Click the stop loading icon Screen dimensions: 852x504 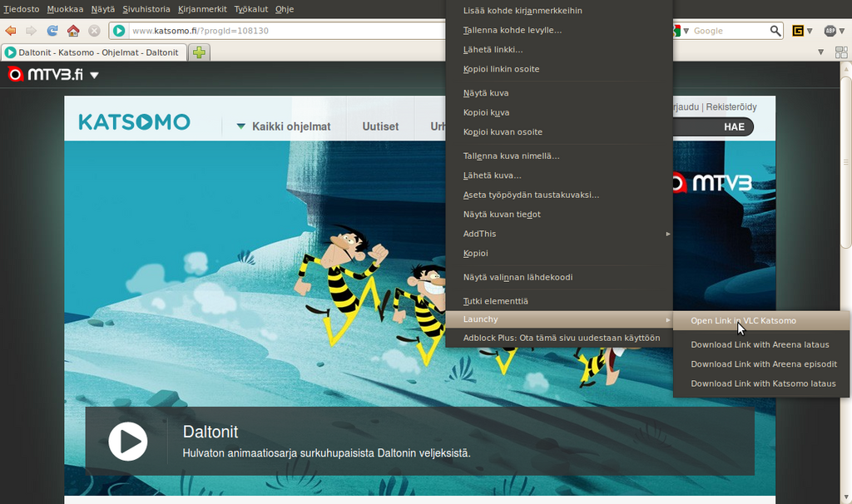94,31
